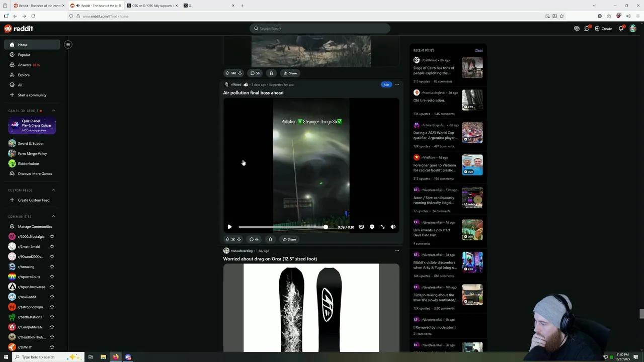The width and height of the screenshot is (644, 362).
Task: Open Popular feed in sidebar
Action: tap(32, 55)
